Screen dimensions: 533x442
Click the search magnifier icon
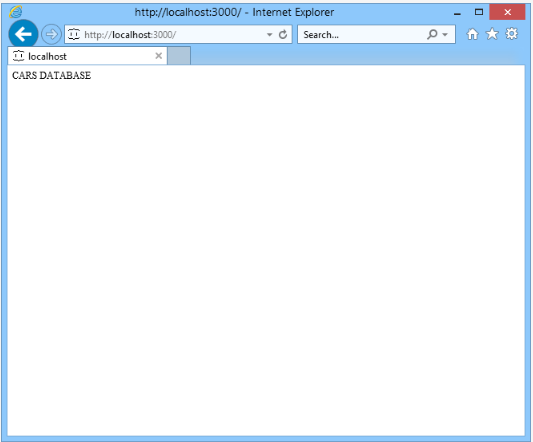point(432,34)
